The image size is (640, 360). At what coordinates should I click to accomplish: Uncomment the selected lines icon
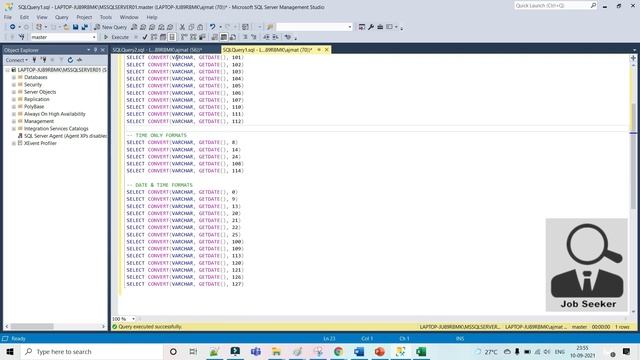(x=254, y=37)
